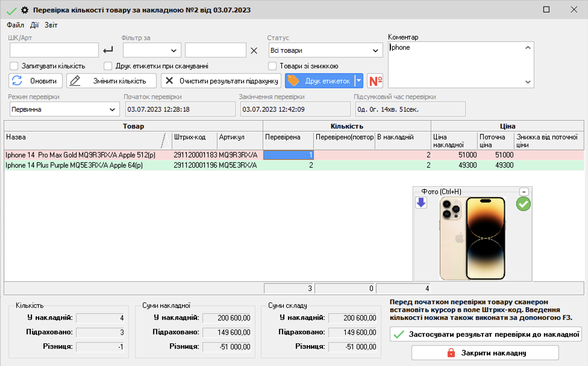Click the green checkmark in photo panel
This screenshot has height=366, width=588.
tap(523, 204)
